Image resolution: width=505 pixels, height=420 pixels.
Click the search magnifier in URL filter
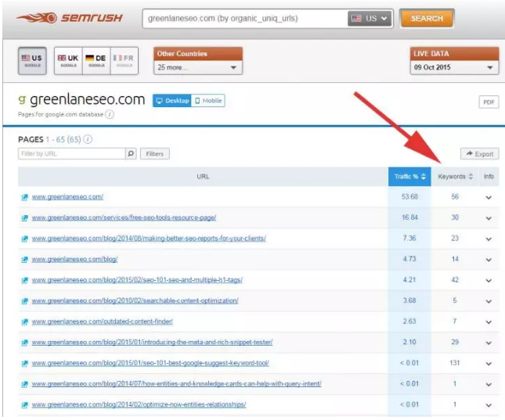131,154
